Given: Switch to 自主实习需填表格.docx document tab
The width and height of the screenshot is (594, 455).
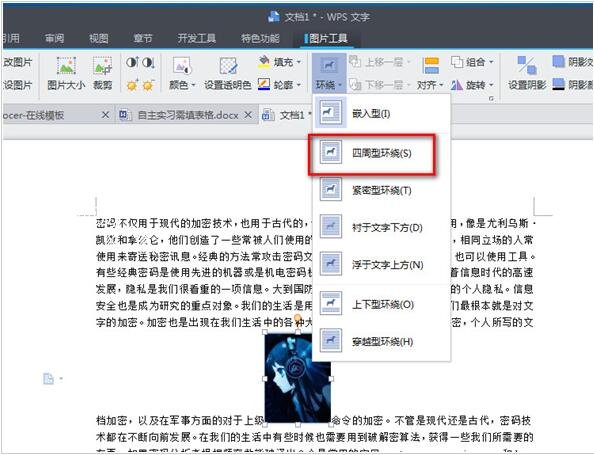Looking at the screenshot, I should (188, 115).
